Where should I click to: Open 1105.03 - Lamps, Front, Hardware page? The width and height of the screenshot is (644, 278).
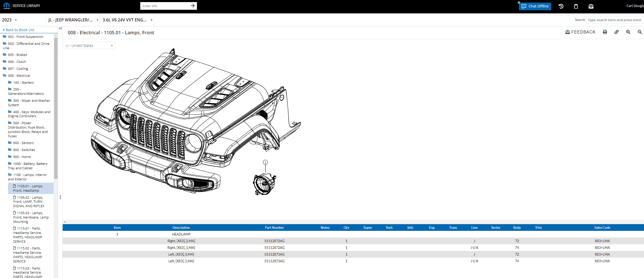[31, 217]
